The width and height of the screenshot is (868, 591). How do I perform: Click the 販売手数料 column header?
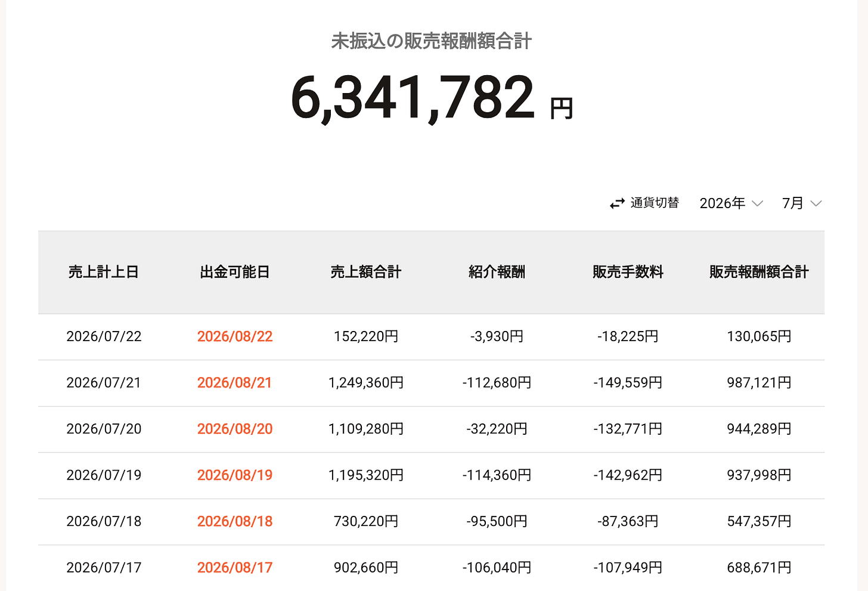click(628, 272)
